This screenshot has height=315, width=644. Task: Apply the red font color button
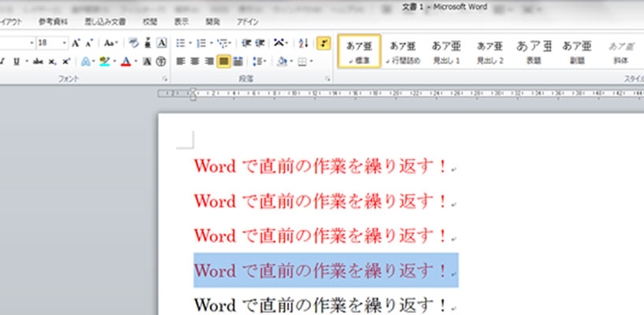[126, 61]
